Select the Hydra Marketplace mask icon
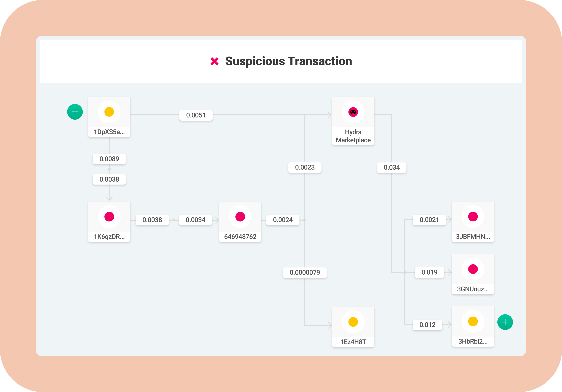Screen dimensions: 562x392 pyautogui.click(x=353, y=112)
